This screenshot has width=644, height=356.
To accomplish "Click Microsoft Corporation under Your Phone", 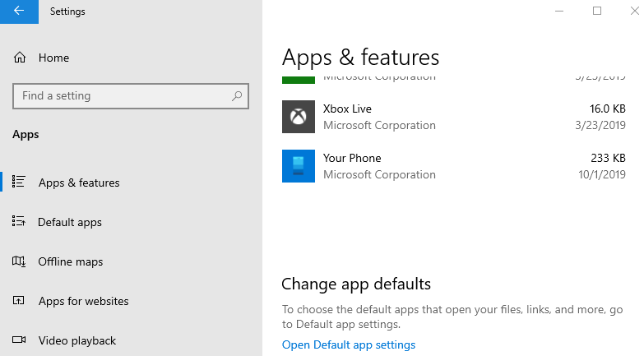I will click(379, 174).
